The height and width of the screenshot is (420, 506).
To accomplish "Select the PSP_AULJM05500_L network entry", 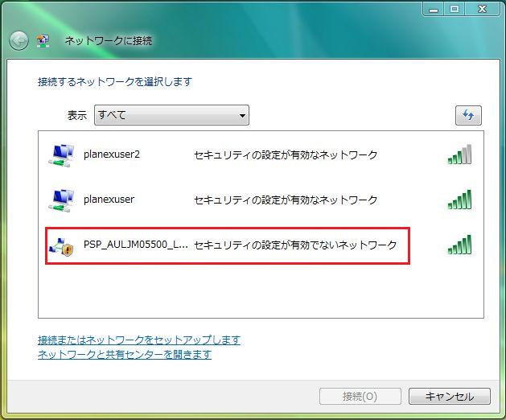I will pyautogui.click(x=136, y=245).
